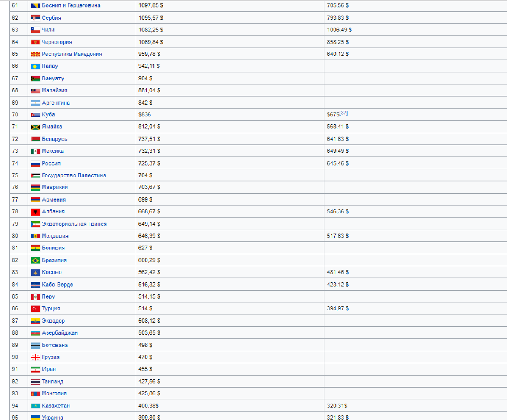Click footnote reference 37 next to Cuba

[x=343, y=113]
